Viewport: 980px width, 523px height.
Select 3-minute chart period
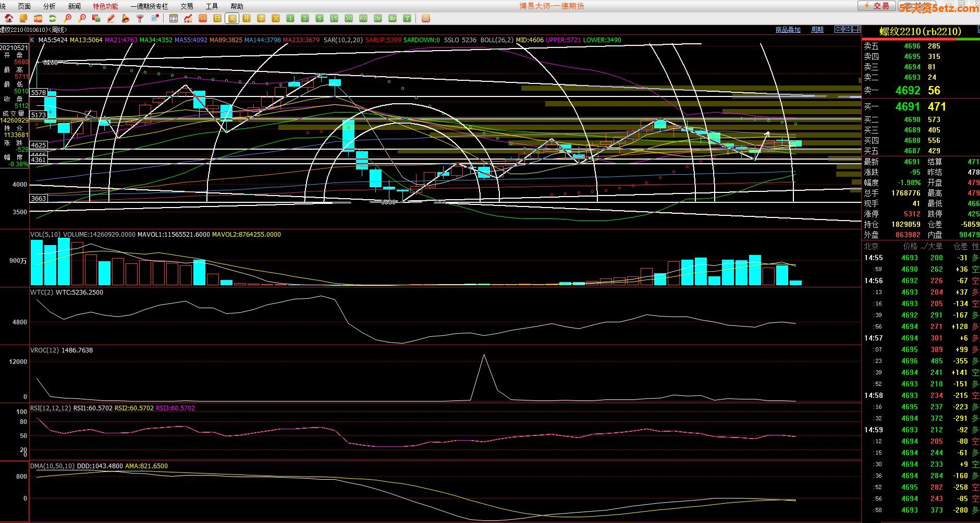305,18
